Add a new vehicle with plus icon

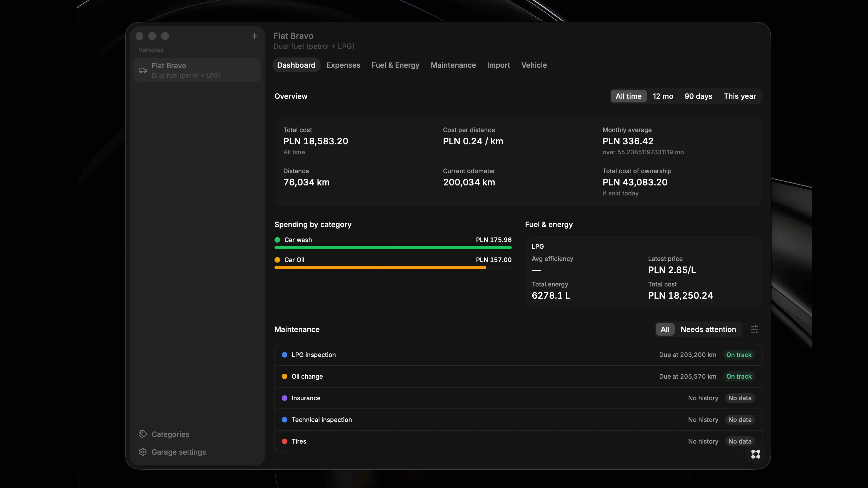pos(255,36)
